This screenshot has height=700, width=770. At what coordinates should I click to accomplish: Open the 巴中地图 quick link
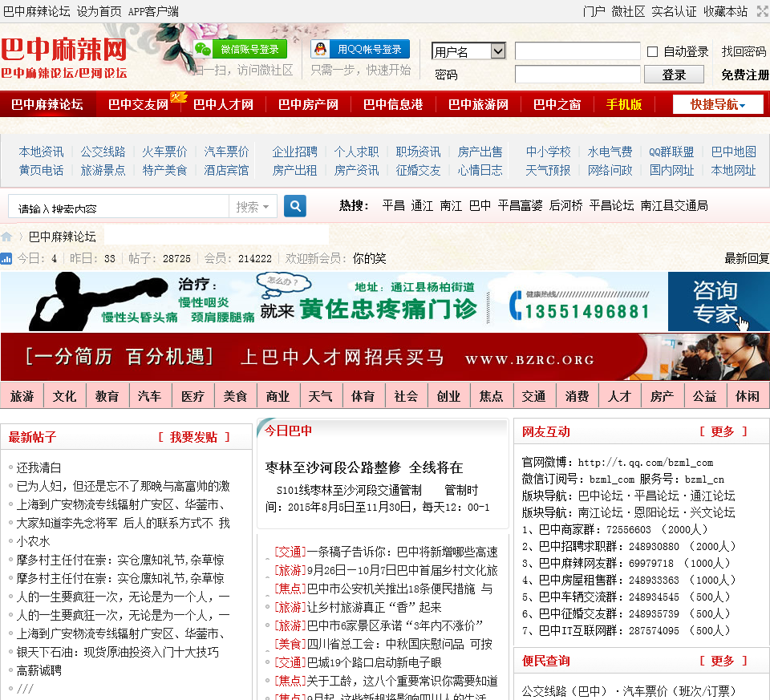(x=734, y=152)
